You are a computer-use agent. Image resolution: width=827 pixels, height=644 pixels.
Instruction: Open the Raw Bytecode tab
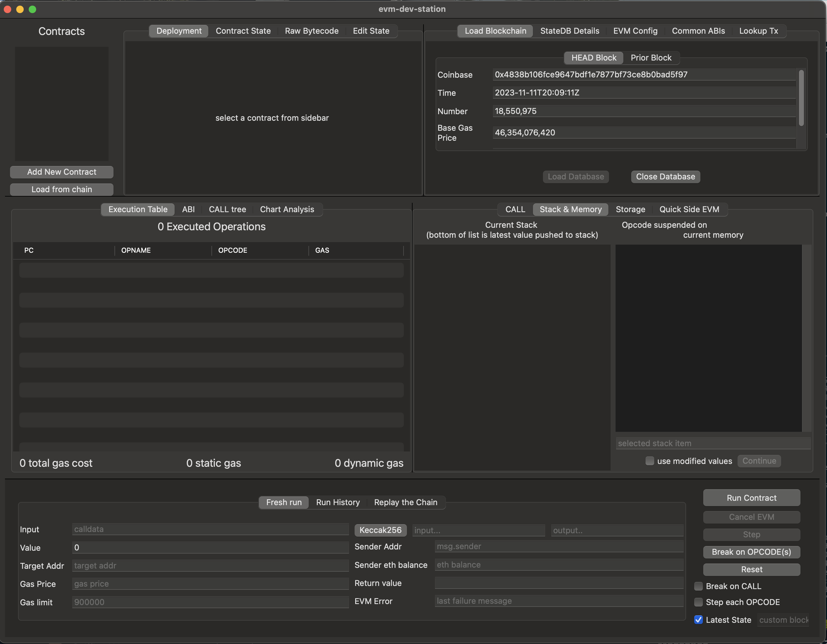[x=311, y=31]
